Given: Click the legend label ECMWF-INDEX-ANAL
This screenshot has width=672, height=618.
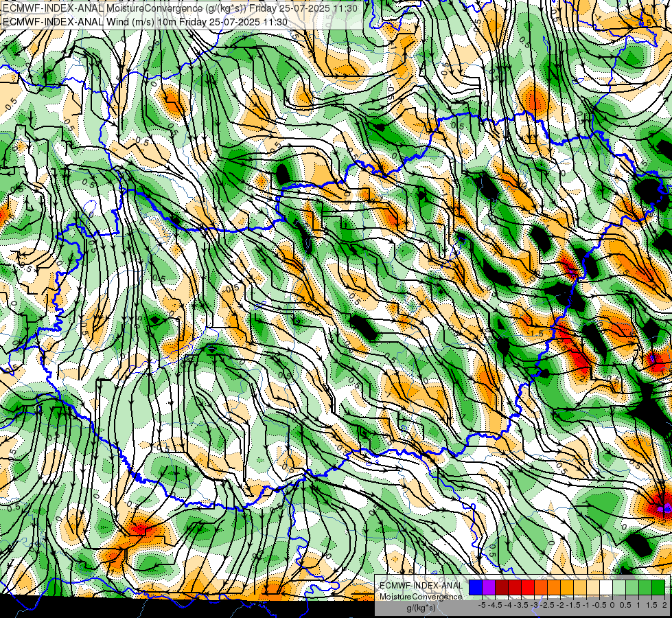Looking at the screenshot, I should coord(421,586).
